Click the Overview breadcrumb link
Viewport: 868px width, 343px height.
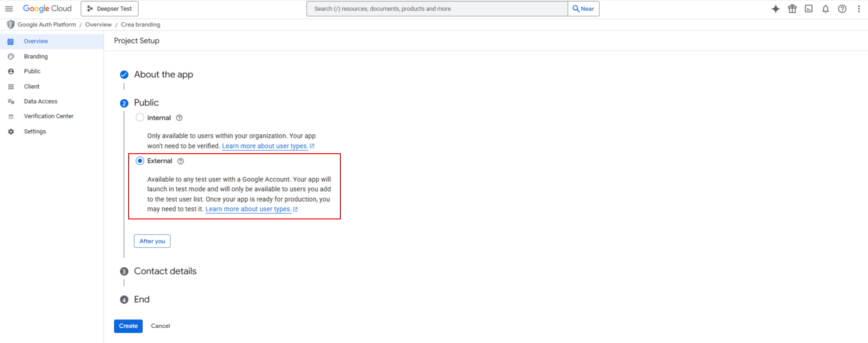(98, 25)
